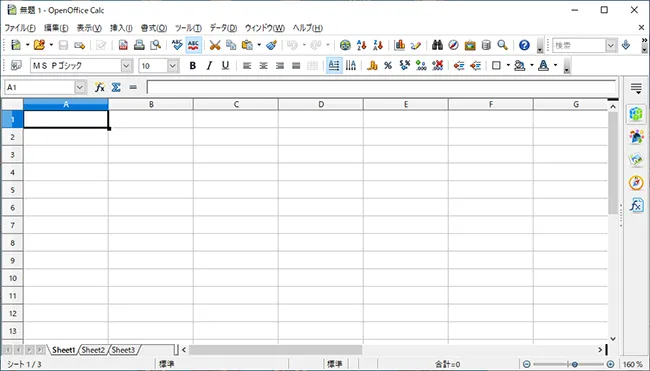Viewport: 650px width, 371px height.
Task: Open the 表示(V) menu
Action: click(89, 28)
